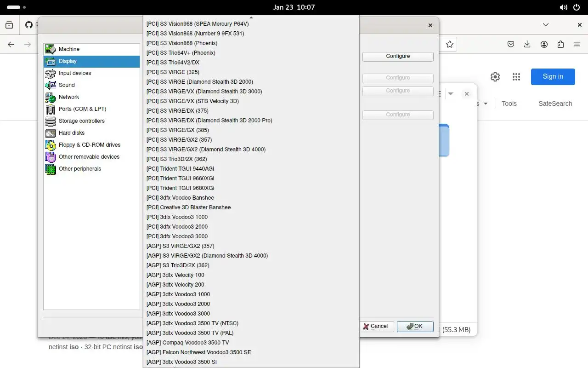
Task: Select [PCI] S3 Trio3D/2X (362)
Action: 251,159
